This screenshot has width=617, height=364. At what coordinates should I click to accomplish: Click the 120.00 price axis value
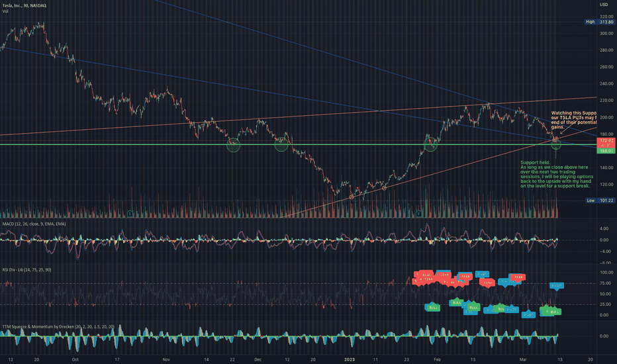606,184
